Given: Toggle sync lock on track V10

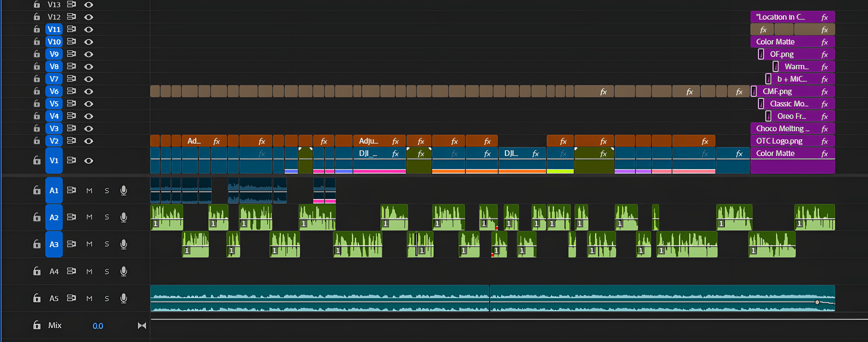Looking at the screenshot, I should [x=71, y=41].
